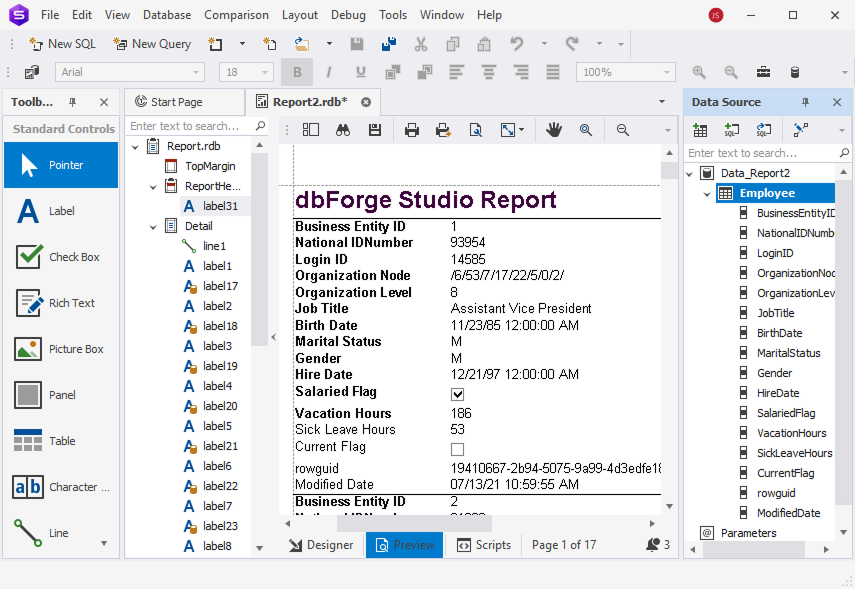Click the New SQL Data Source icon
The image size is (855, 589).
(731, 129)
